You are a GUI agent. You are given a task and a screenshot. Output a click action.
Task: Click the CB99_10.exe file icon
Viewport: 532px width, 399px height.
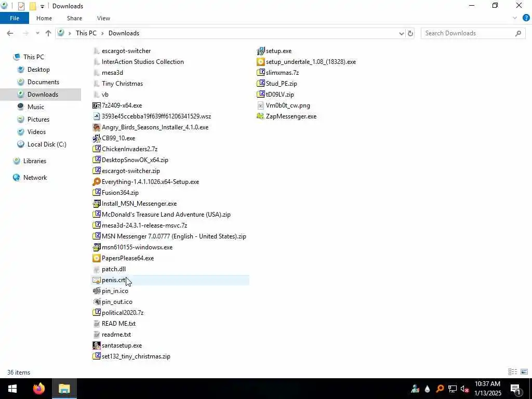pyautogui.click(x=97, y=138)
